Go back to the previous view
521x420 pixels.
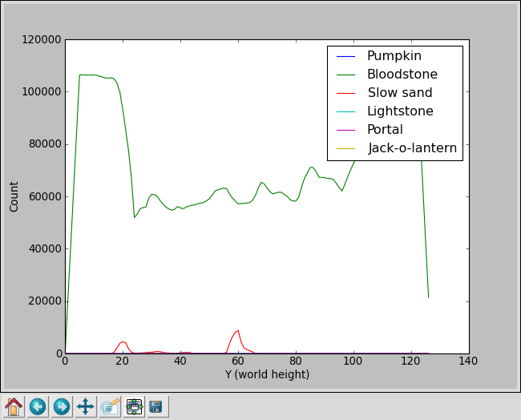click(38, 406)
